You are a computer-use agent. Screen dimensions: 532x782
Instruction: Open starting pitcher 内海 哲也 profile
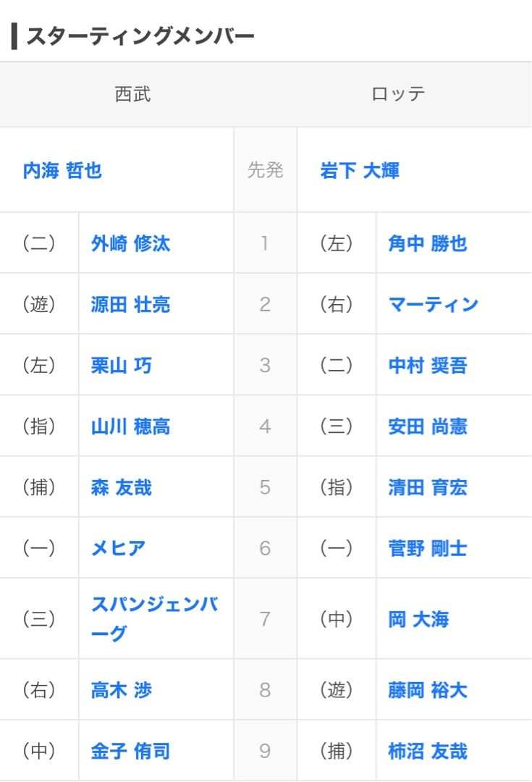[62, 171]
